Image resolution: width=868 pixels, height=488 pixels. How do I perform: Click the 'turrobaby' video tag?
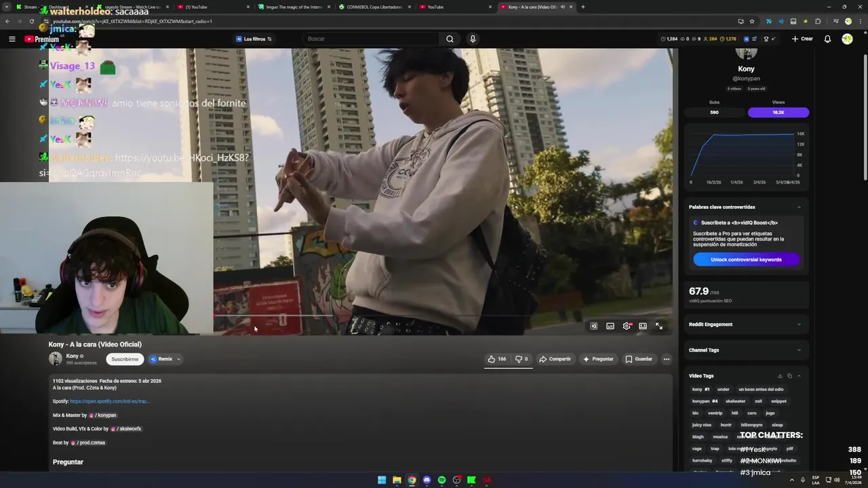tap(703, 460)
